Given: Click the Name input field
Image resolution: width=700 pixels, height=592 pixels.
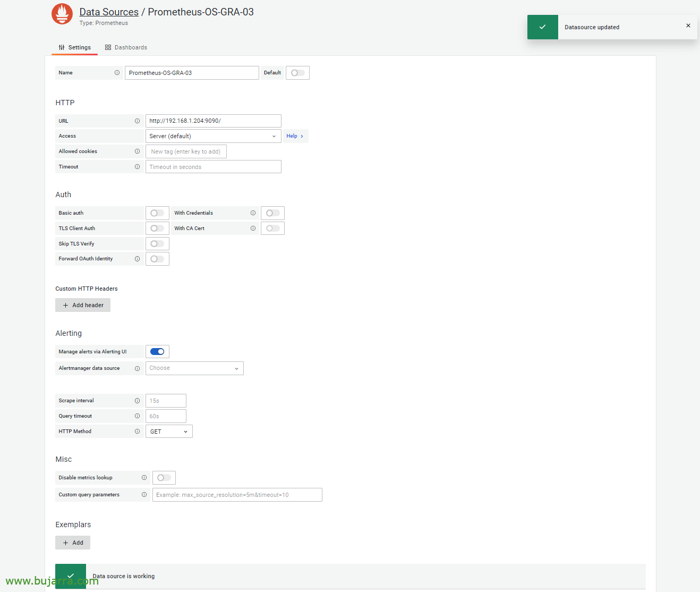Looking at the screenshot, I should pos(192,73).
